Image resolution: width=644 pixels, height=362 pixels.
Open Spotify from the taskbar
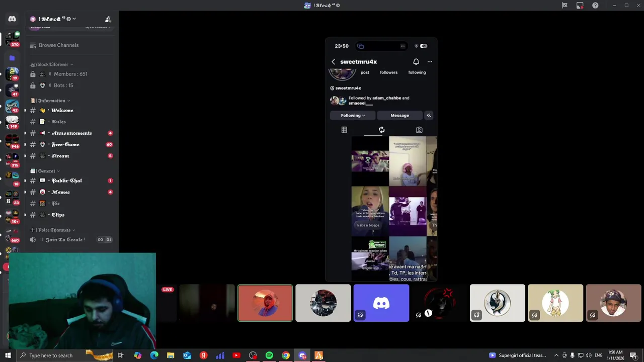(269, 355)
